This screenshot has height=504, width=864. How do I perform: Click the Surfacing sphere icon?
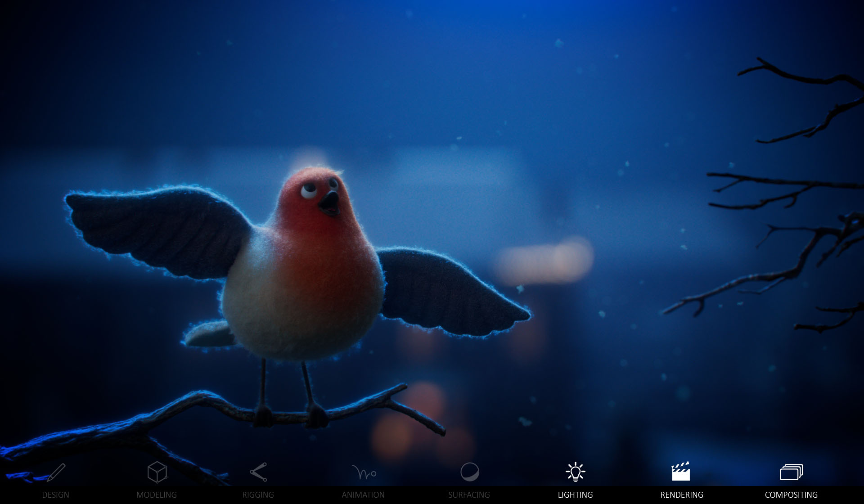[x=469, y=472]
